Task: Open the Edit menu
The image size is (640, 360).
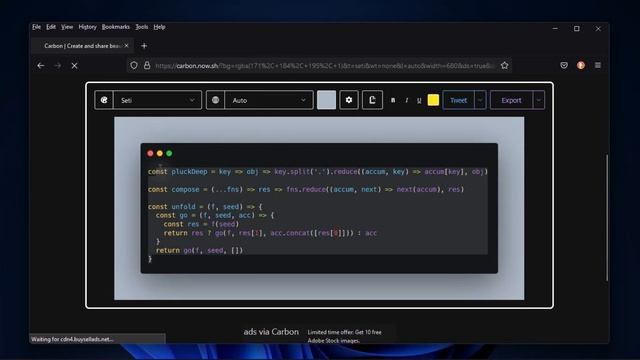Action: pyautogui.click(x=51, y=27)
